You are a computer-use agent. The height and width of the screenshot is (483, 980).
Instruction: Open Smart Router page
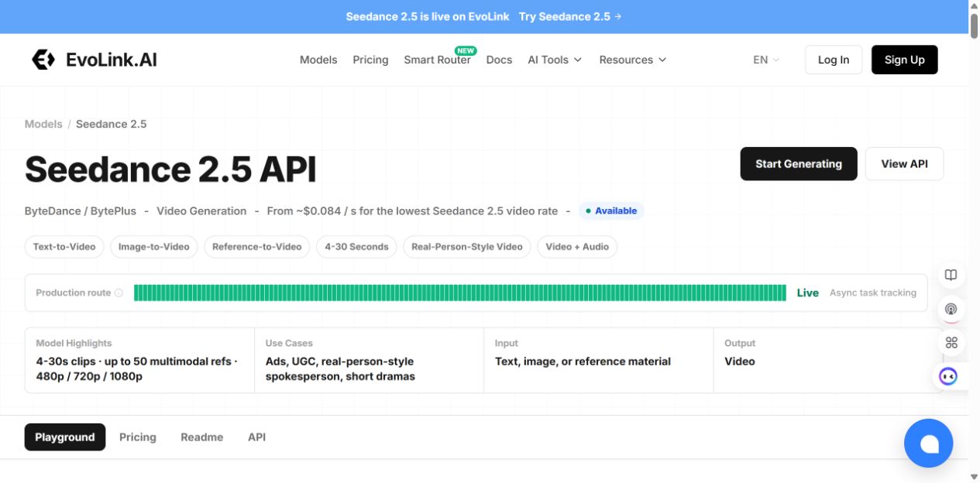pyautogui.click(x=437, y=60)
